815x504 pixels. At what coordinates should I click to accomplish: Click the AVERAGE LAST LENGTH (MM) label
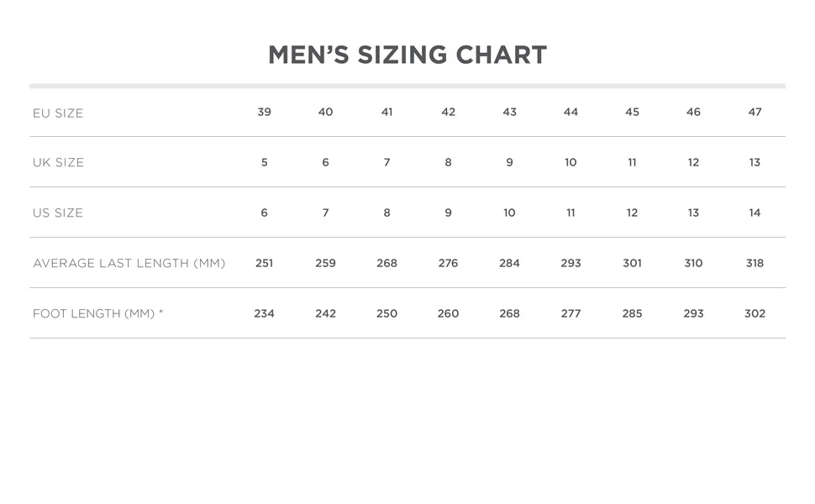point(129,264)
